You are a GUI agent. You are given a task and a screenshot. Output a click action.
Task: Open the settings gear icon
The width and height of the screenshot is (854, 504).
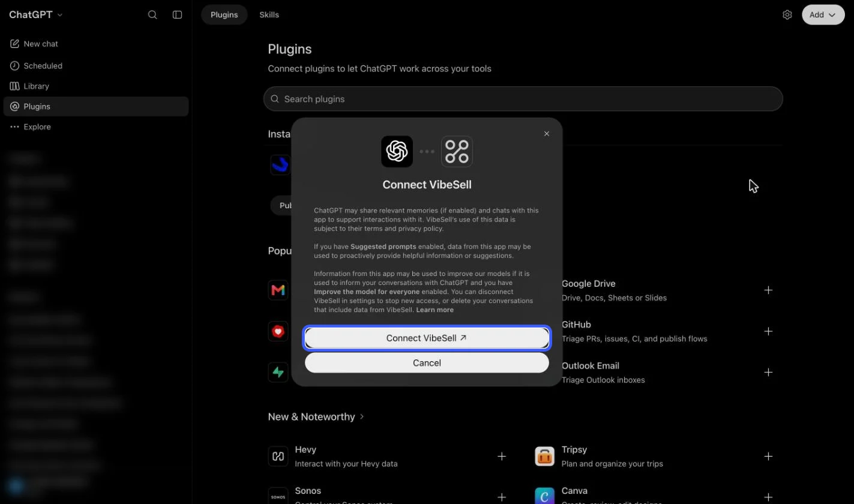click(787, 14)
